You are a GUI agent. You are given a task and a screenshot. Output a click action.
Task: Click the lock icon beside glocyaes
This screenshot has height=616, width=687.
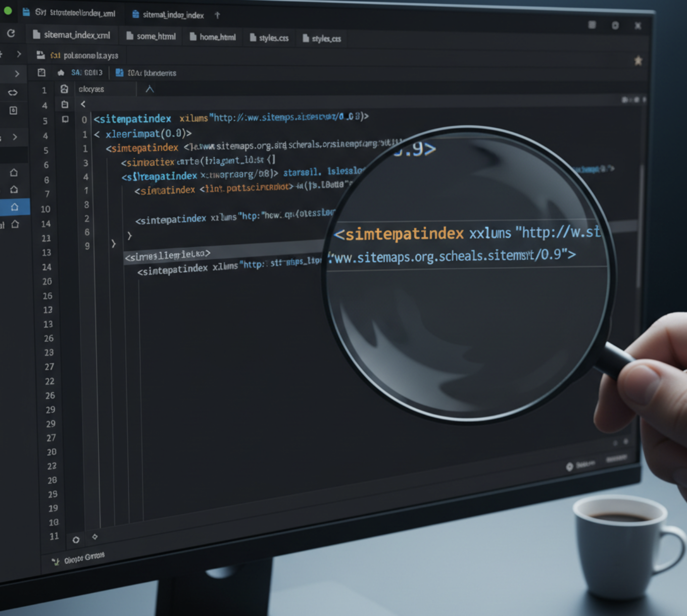click(x=64, y=89)
